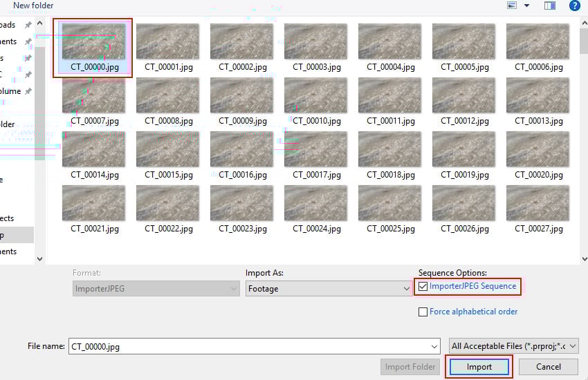Viewport: 588px width, 380px height.
Task: Select thumbnail CT_00018.jpg
Action: pyautogui.click(x=389, y=149)
